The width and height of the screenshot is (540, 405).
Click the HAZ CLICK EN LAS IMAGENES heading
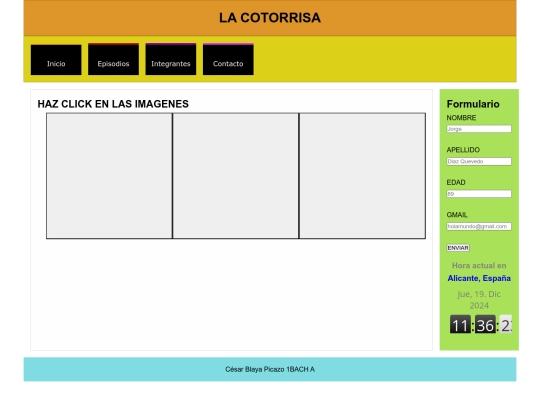113,104
